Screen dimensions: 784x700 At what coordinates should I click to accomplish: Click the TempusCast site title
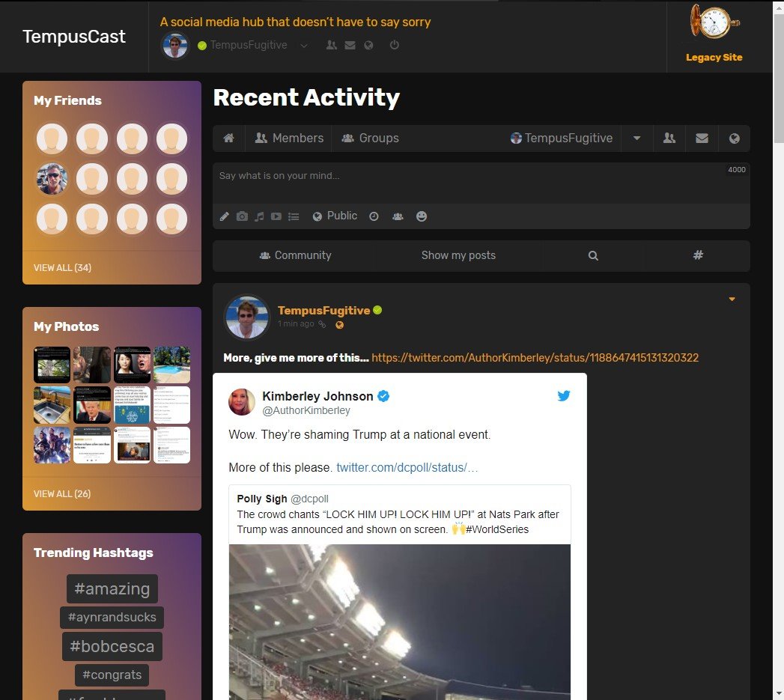[x=74, y=36]
